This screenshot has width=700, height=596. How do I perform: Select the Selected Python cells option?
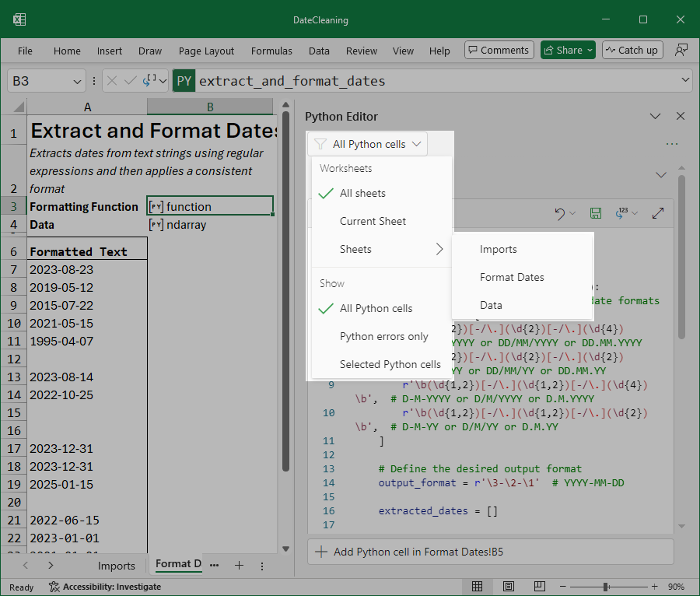390,364
